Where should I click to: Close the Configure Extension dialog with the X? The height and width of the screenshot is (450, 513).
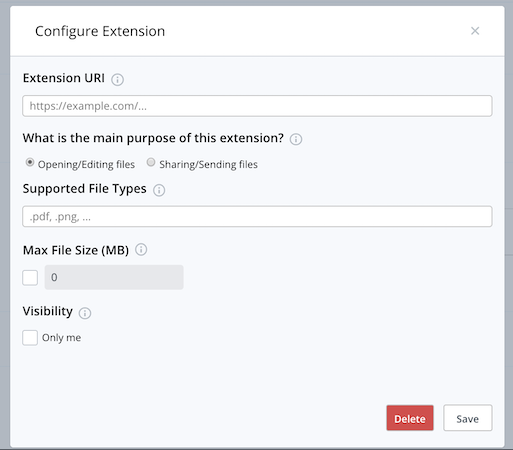pyautogui.click(x=475, y=31)
